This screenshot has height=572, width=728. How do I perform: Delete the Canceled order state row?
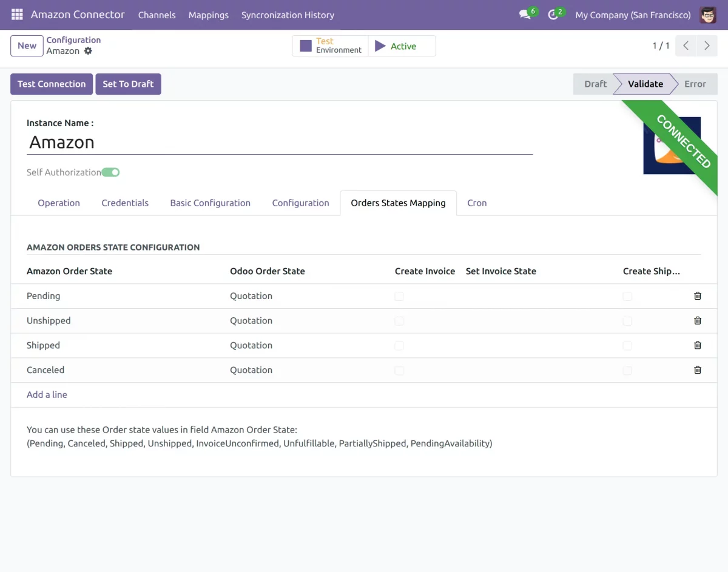[x=698, y=369]
